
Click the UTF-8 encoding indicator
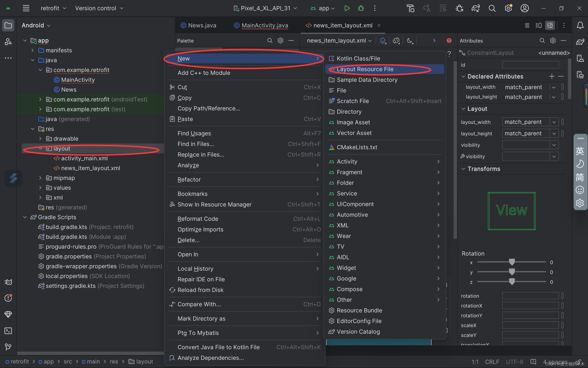click(x=514, y=362)
